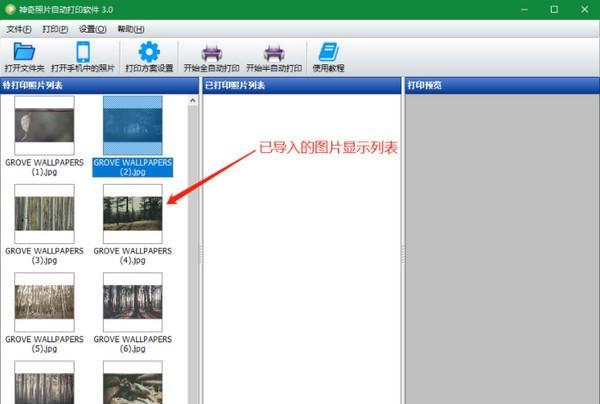This screenshot has height=404, width=600.
Task: Click the list scrollbar up arrow
Action: point(192,101)
